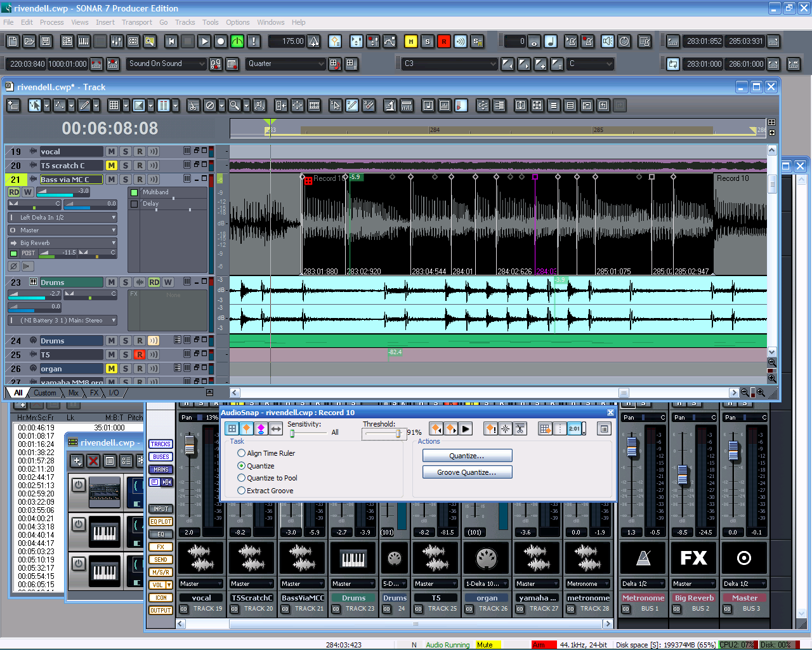Screen dimensions: 812x650
Task: Choose the Draw pencil tool
Action: coord(83,105)
